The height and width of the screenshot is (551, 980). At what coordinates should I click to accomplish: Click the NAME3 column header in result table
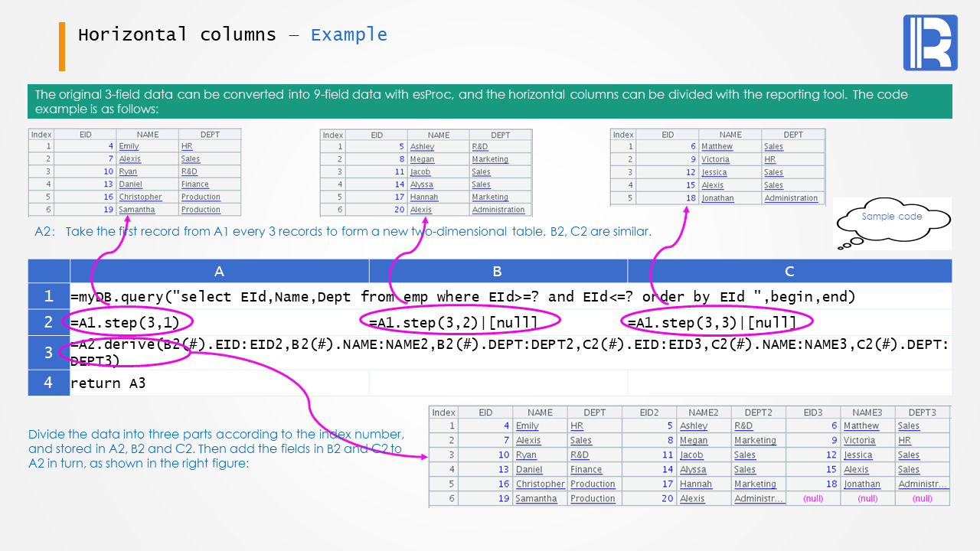point(867,412)
